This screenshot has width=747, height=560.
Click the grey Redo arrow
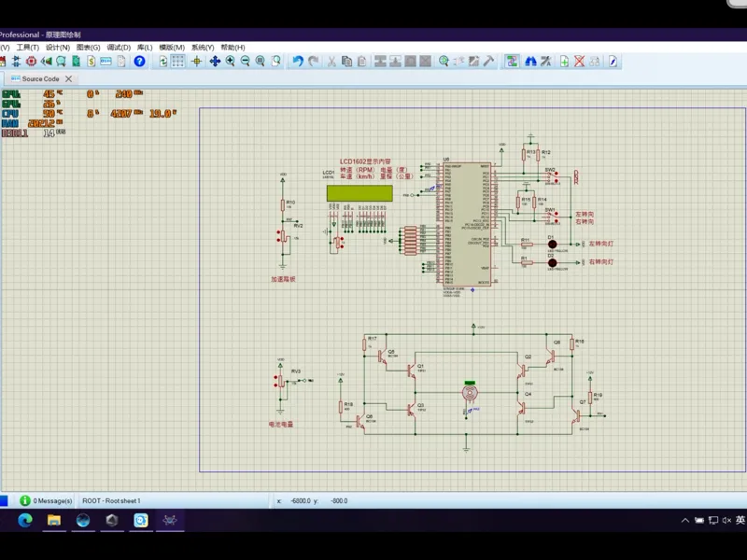tap(313, 61)
